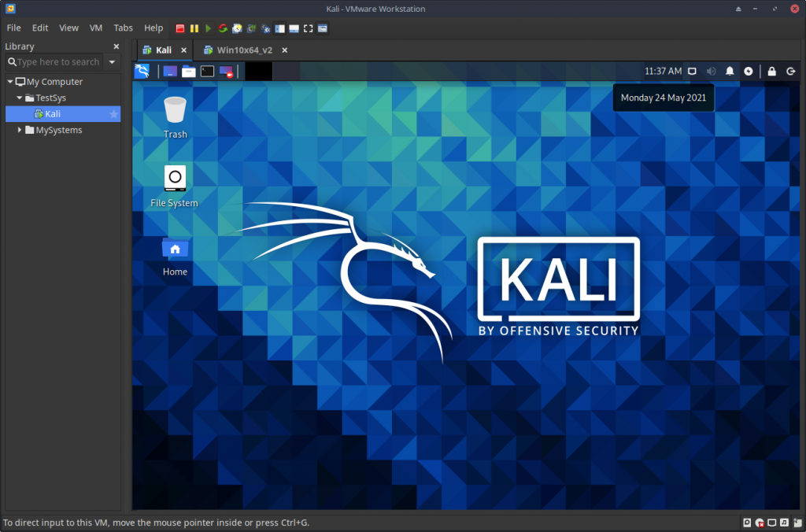Enter full screen mode icon
806x532 pixels.
click(308, 28)
